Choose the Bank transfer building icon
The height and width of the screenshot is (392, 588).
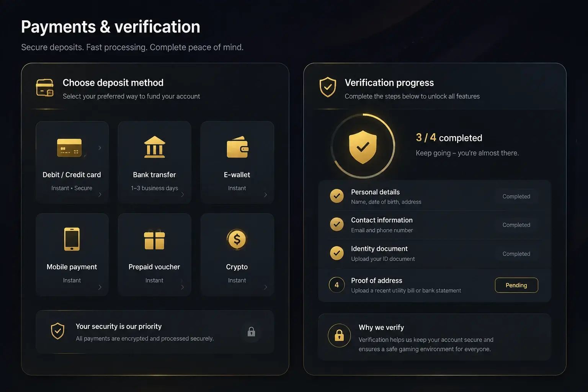click(155, 147)
